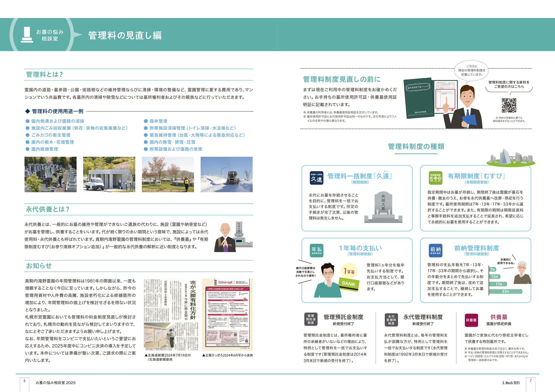The width and height of the screenshot is (555, 392).
Task: Click the 広報さっぽろ2024年6月号から抜粋 caption
Action: click(227, 355)
